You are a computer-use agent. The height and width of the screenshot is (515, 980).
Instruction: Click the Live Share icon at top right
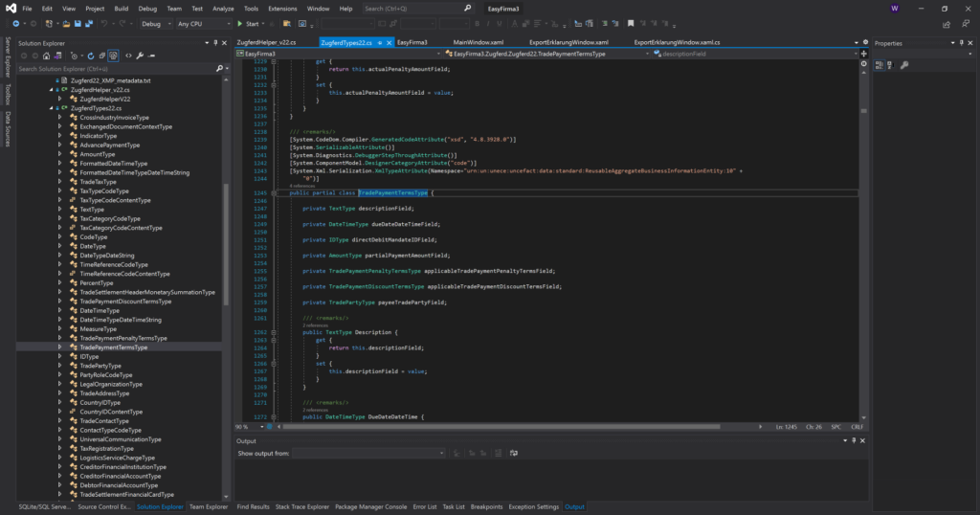click(x=947, y=24)
